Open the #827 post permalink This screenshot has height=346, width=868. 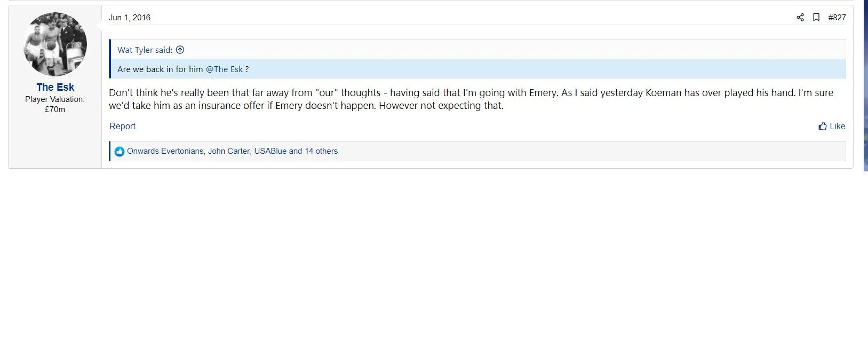point(837,18)
